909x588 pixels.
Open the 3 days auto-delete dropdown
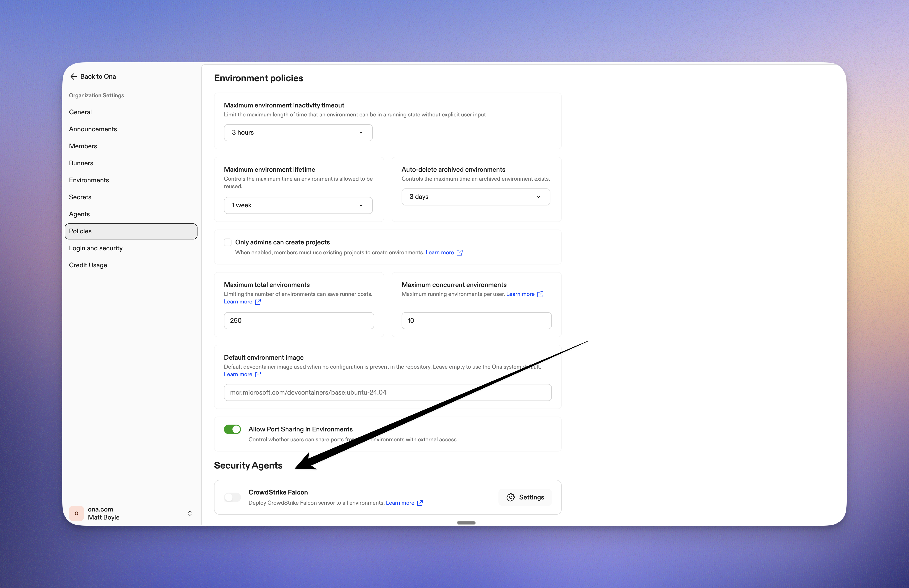coord(476,197)
